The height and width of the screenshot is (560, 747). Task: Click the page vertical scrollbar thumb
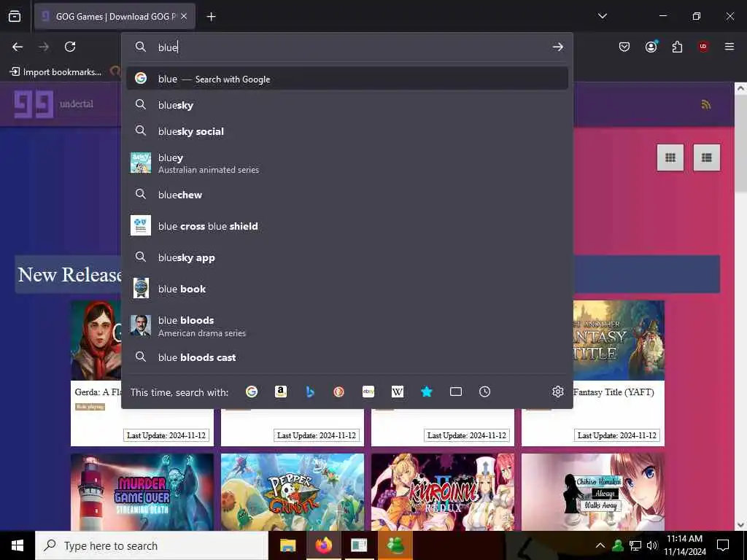coord(740,144)
